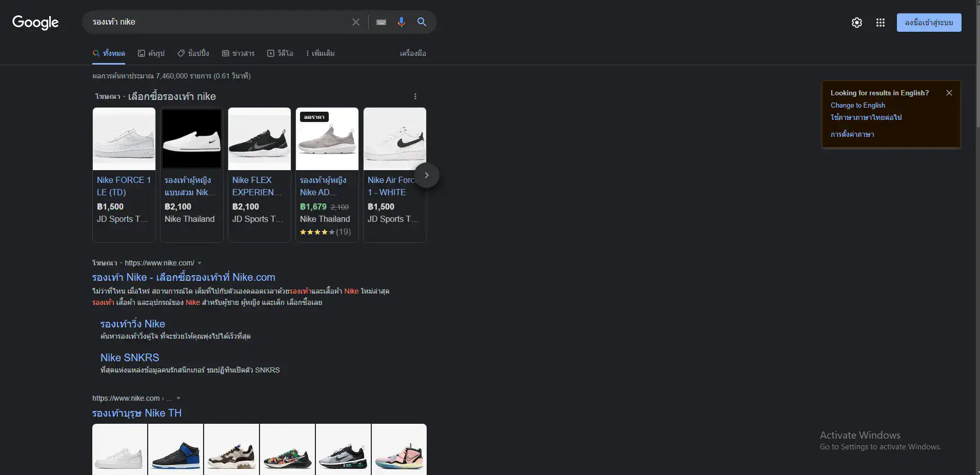The height and width of the screenshot is (475, 980).
Task: Open Google apps grid launcher
Action: pos(880,23)
